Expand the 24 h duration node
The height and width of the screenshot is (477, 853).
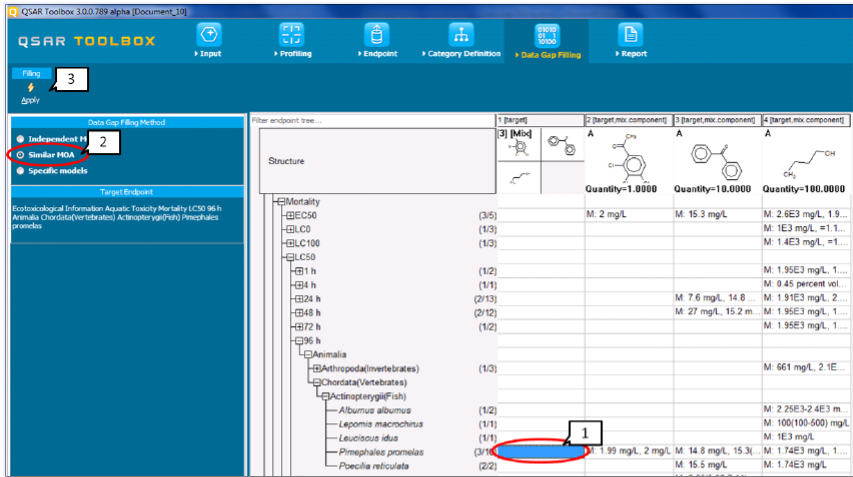pos(299,299)
